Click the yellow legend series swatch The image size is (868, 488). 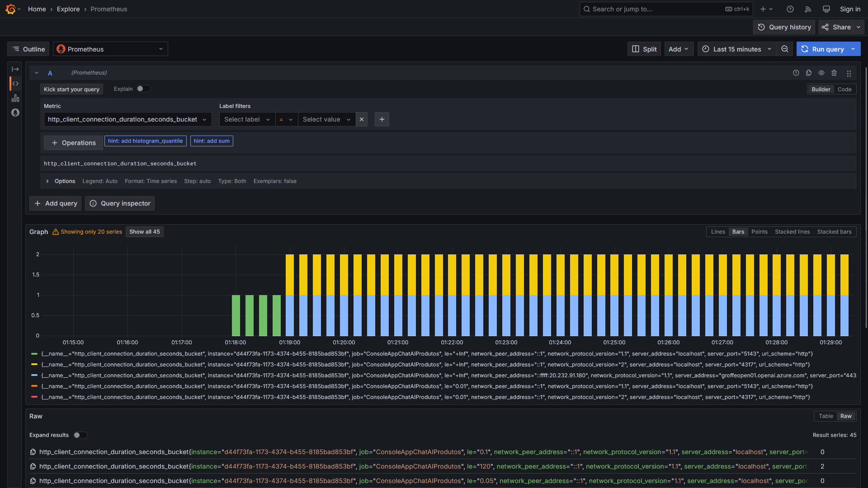[x=34, y=365]
